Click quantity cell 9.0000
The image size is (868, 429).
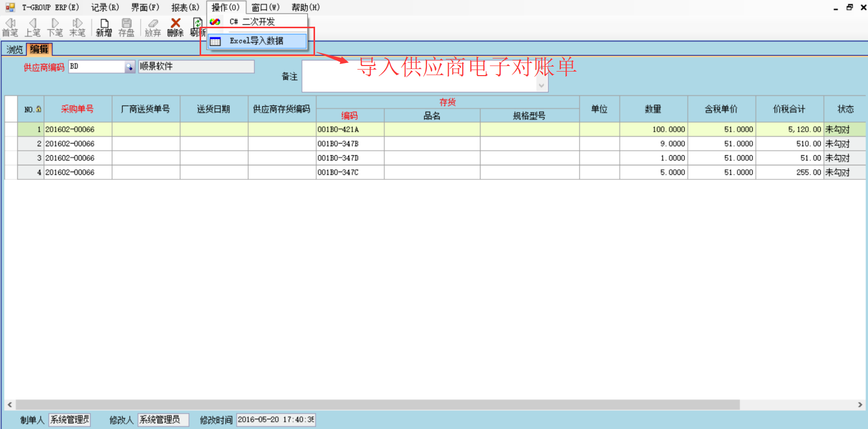click(653, 144)
